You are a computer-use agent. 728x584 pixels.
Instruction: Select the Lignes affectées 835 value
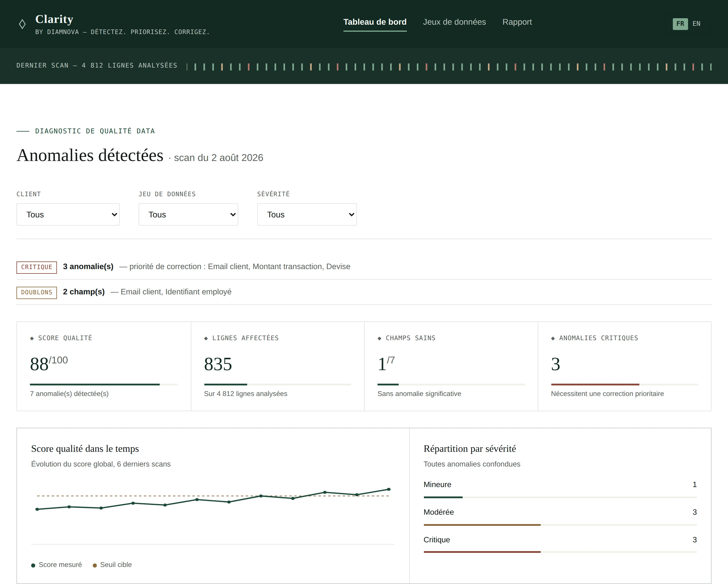(x=218, y=364)
